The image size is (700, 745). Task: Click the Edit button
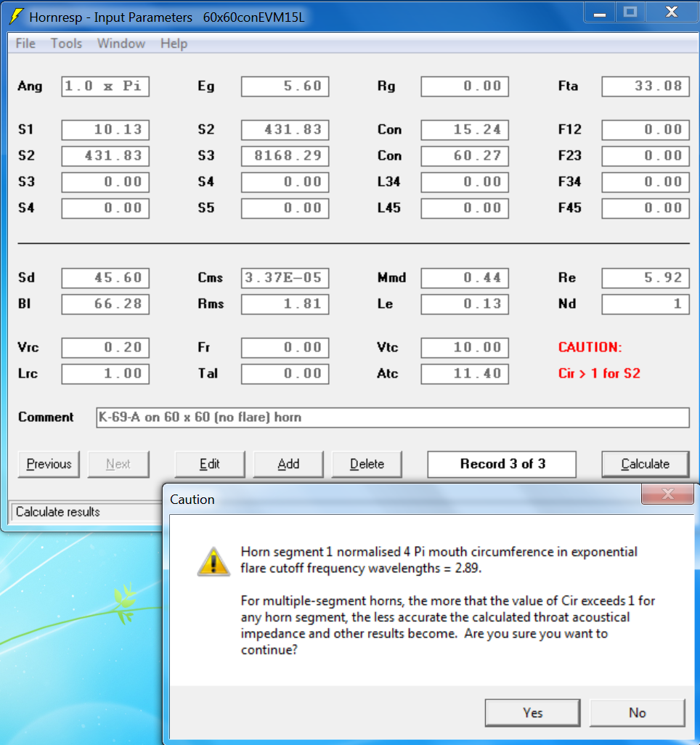(210, 464)
